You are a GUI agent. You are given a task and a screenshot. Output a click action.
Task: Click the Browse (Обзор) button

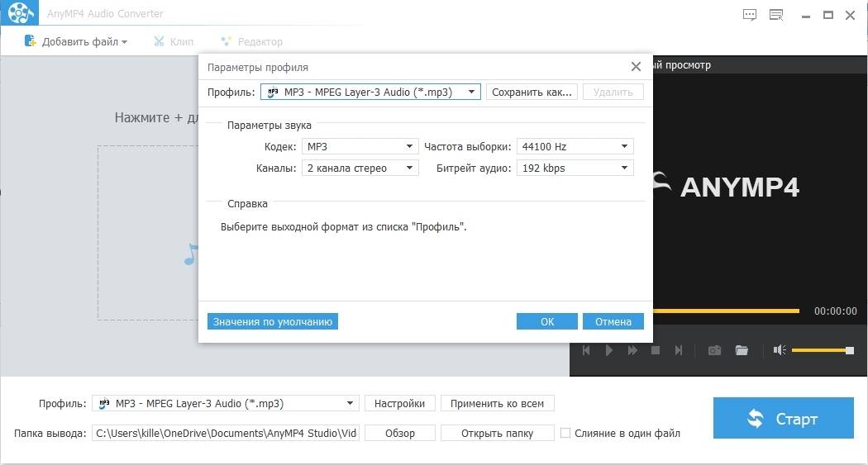tap(399, 433)
